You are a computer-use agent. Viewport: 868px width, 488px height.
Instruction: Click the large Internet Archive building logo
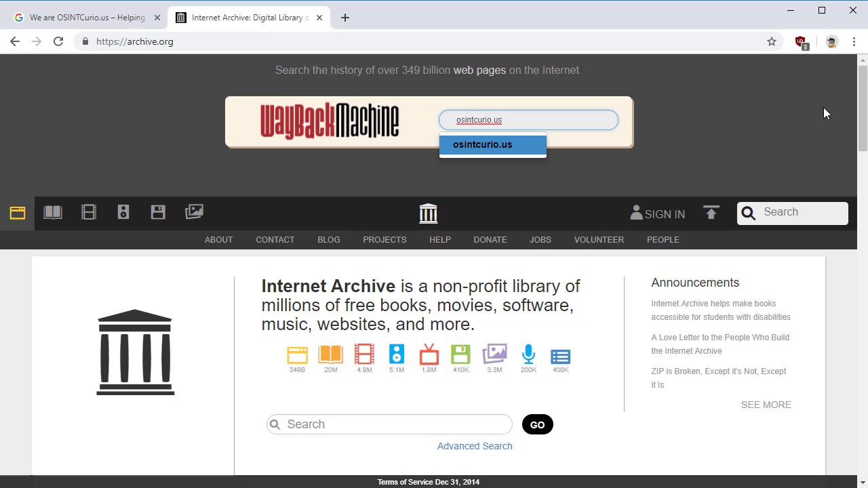(135, 352)
